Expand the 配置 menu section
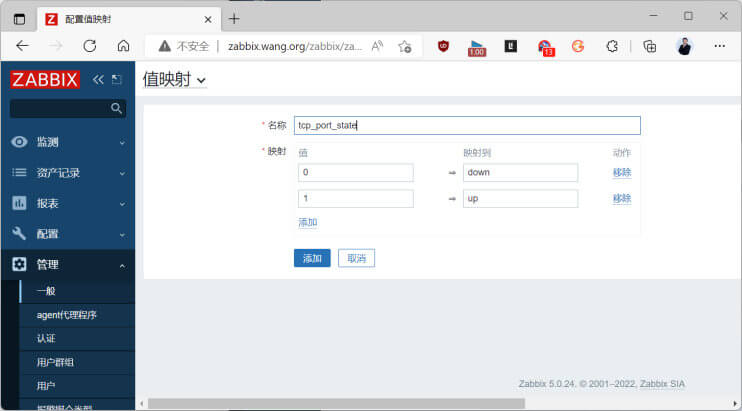 [x=122, y=235]
